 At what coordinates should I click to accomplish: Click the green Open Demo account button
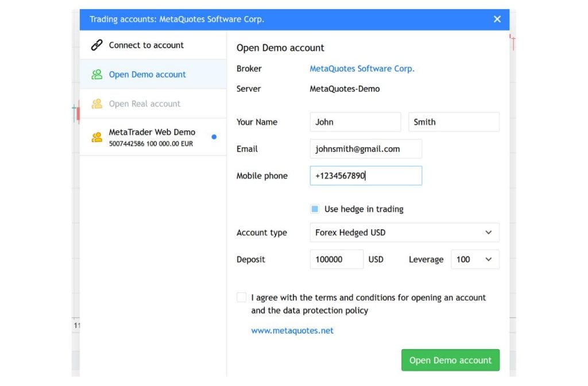(x=450, y=360)
